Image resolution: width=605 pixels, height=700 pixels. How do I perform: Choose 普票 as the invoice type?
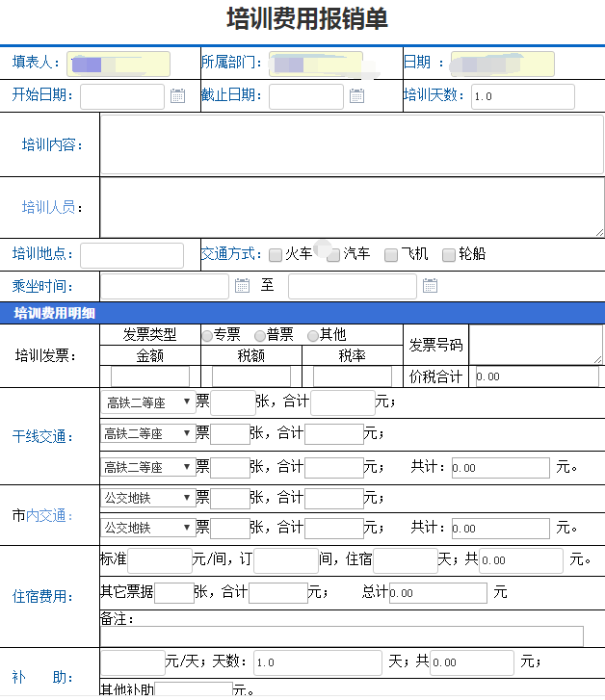click(260, 336)
